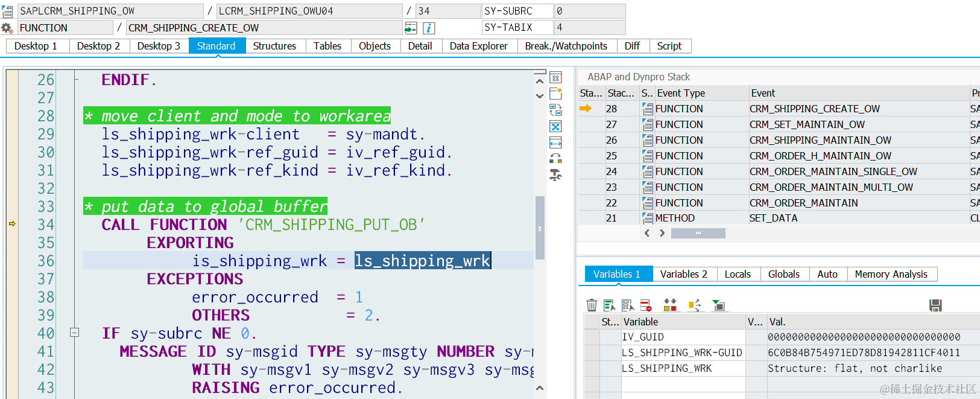Click the save floppy disk icon in variables panel

coord(935,305)
